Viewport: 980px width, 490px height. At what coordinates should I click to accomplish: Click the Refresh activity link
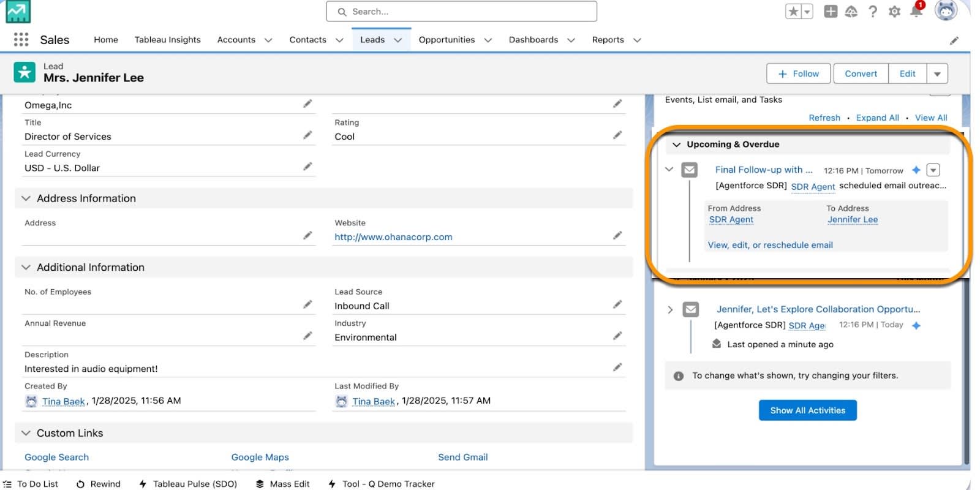[824, 118]
